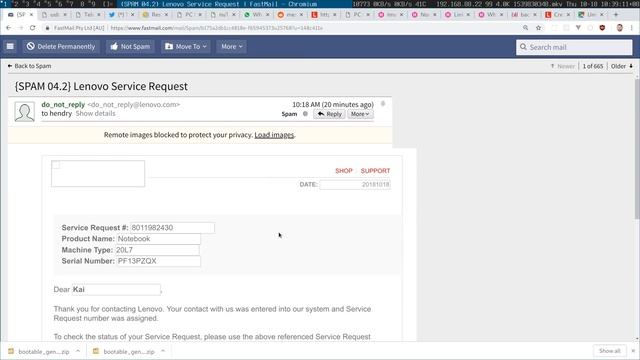The image size is (640, 360).
Task: Open the Chromium profile avatar
Action: click(x=620, y=28)
